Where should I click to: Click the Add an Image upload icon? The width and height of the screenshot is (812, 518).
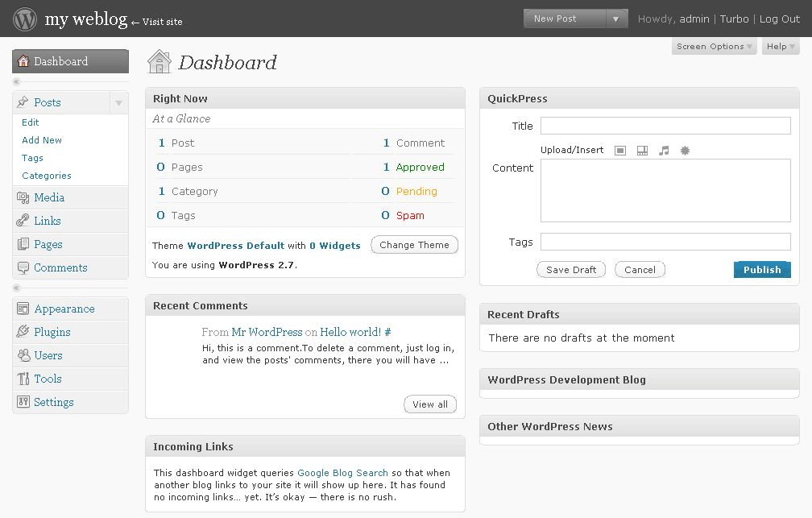(620, 151)
